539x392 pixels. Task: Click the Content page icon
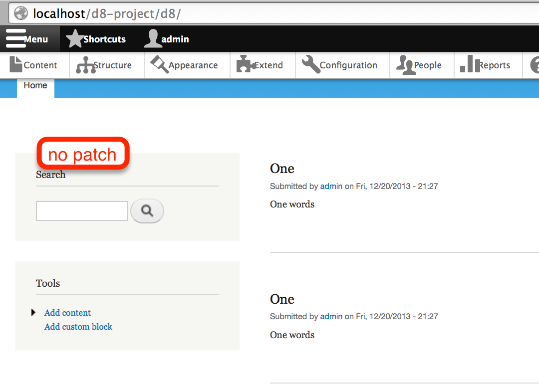(x=16, y=64)
